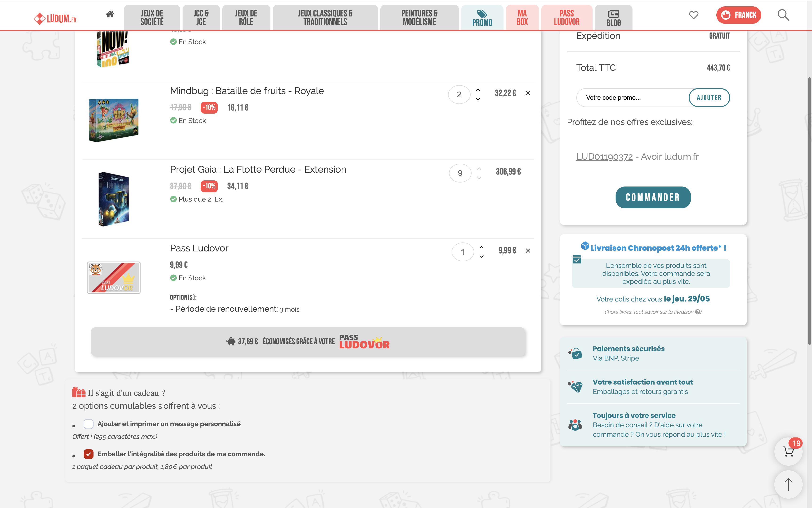Open wishlist heart icon

click(694, 15)
